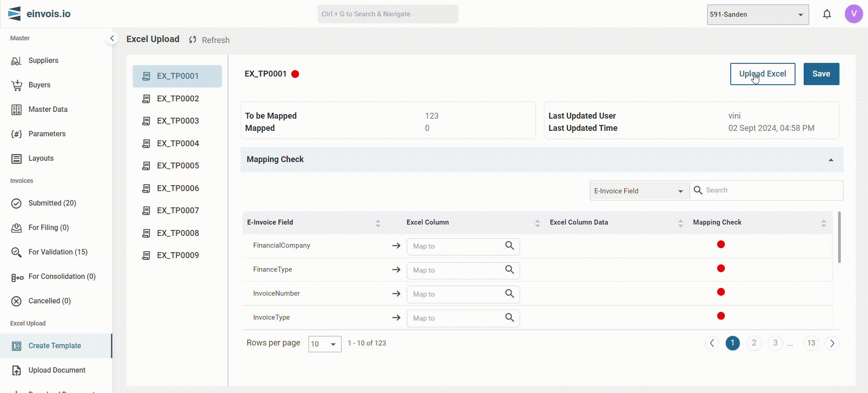Click the table vertical scrollbar
868x393 pixels.
coord(839,237)
